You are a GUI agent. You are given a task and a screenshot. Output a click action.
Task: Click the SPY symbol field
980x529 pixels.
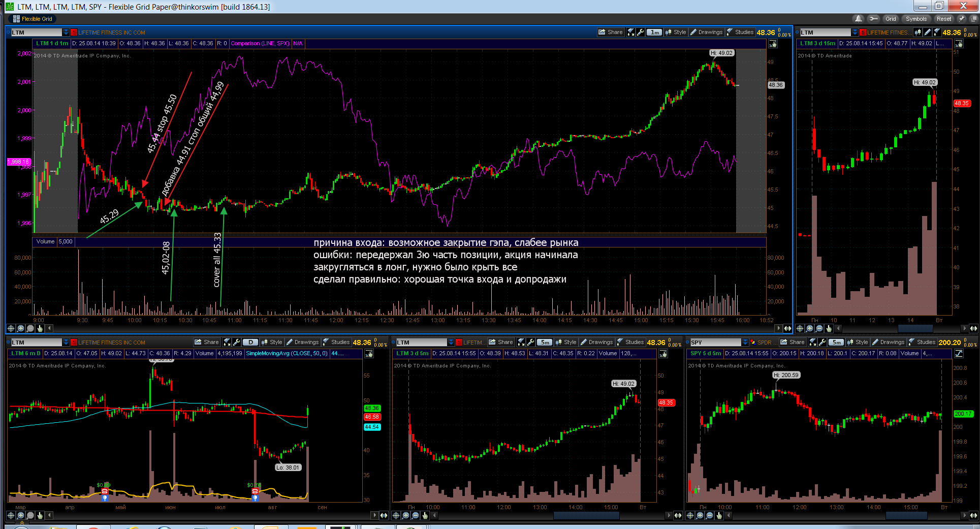pos(716,343)
